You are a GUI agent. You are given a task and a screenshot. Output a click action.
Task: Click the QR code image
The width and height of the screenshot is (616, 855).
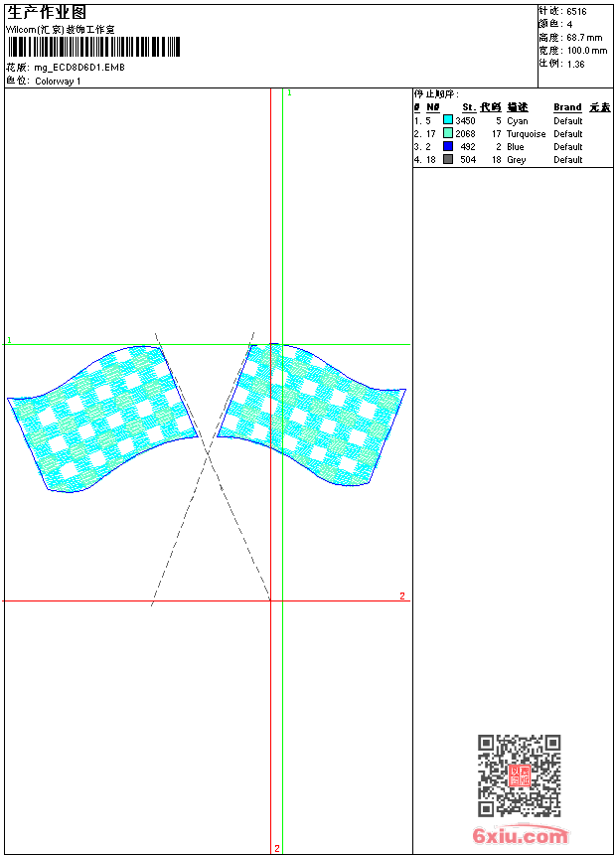click(519, 775)
